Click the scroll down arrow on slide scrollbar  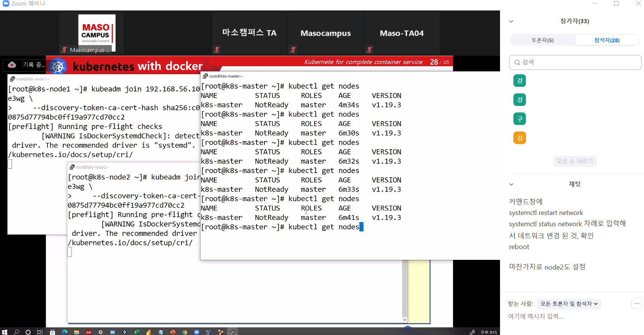pyautogui.click(x=404, y=320)
